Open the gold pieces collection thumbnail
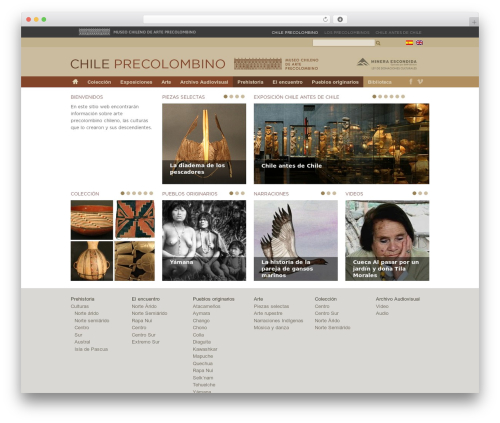The width and height of the screenshot is (500, 423). [135, 261]
